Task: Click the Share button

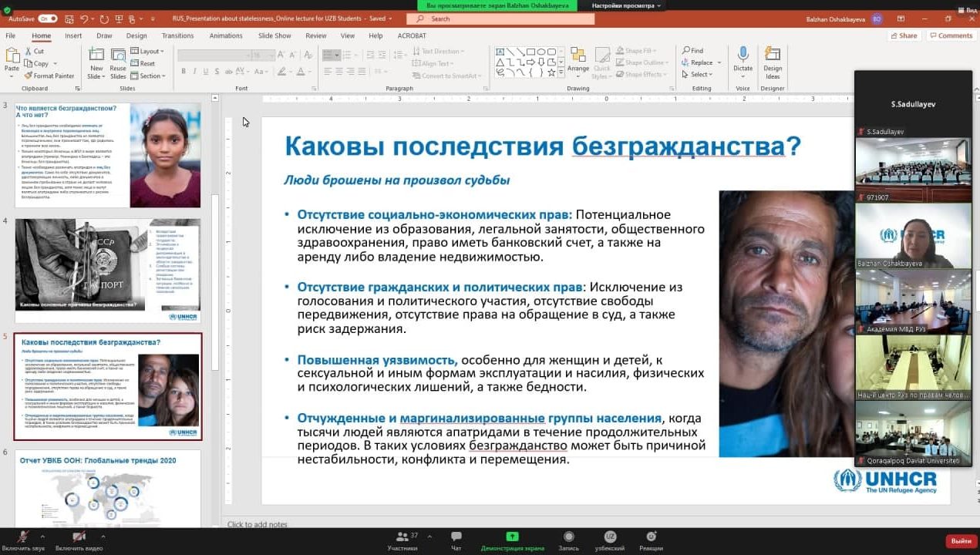Action: point(904,35)
